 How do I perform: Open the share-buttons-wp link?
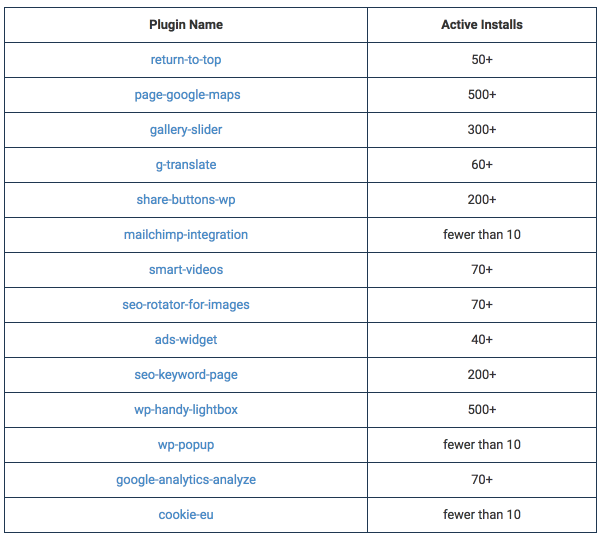coord(186,200)
